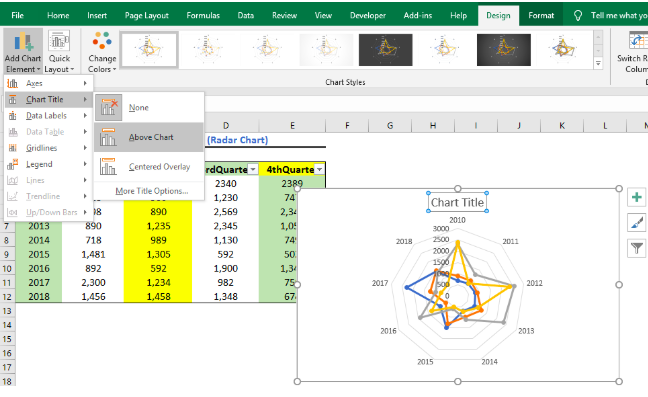The height and width of the screenshot is (397, 648).
Task: Open the Data Labels submenu
Action: [x=48, y=116]
